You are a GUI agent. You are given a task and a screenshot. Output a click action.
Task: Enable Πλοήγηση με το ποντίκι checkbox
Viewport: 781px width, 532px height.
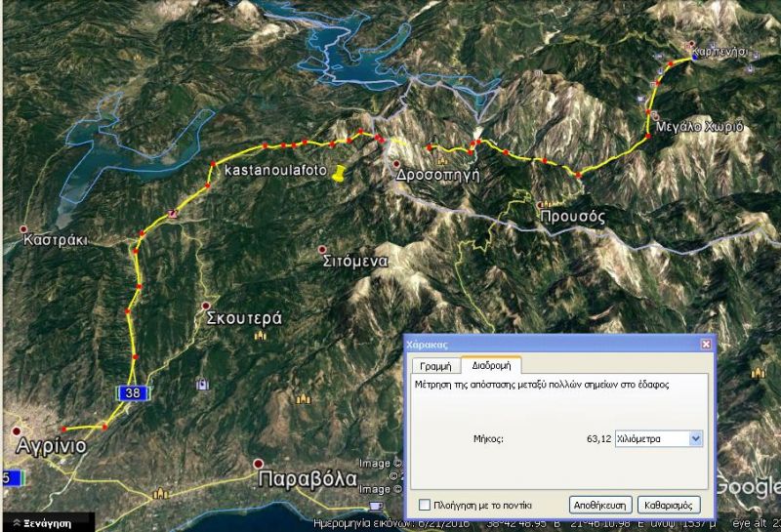[424, 505]
